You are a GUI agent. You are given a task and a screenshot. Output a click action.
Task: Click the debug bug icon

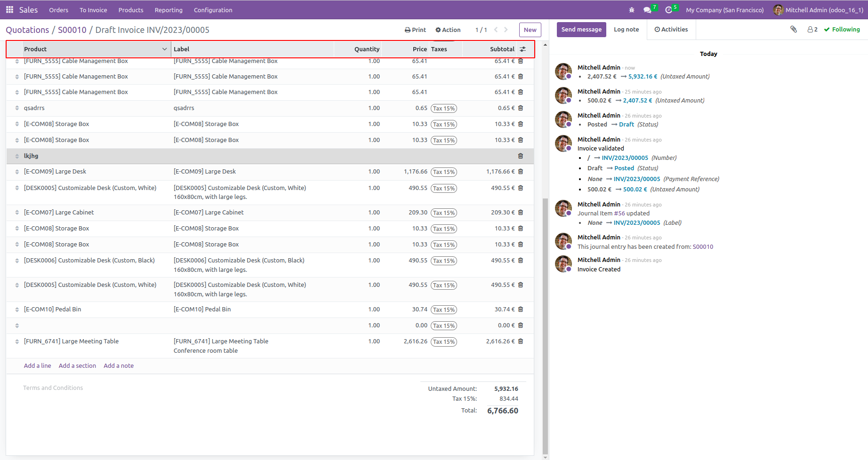coord(632,10)
